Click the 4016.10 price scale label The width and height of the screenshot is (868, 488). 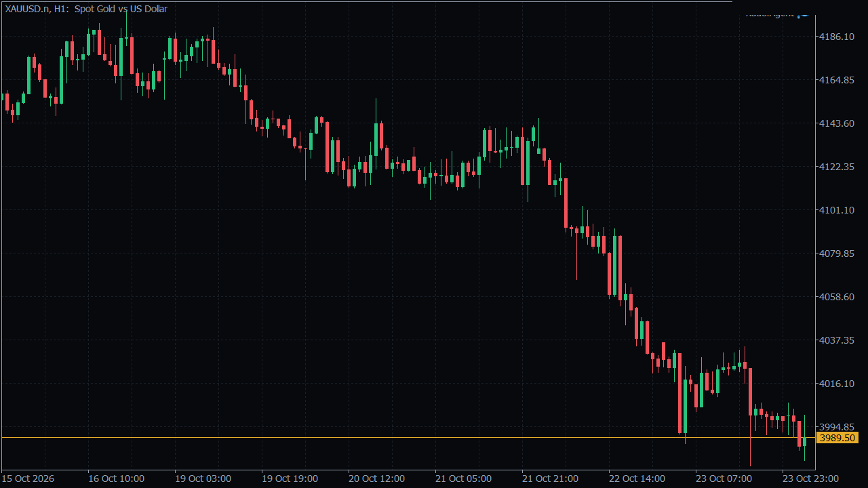click(836, 384)
